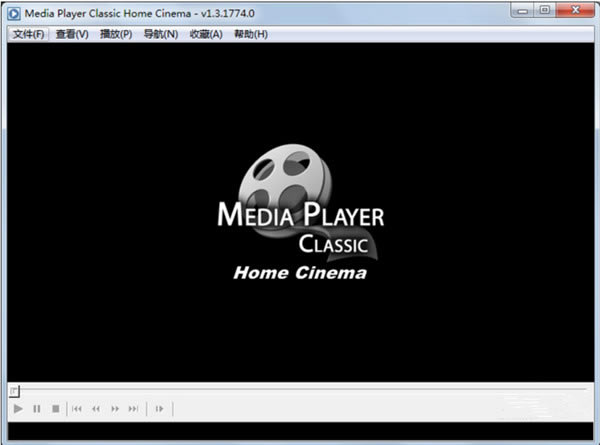Click the Pause button
The image size is (600, 445).
coord(37,409)
